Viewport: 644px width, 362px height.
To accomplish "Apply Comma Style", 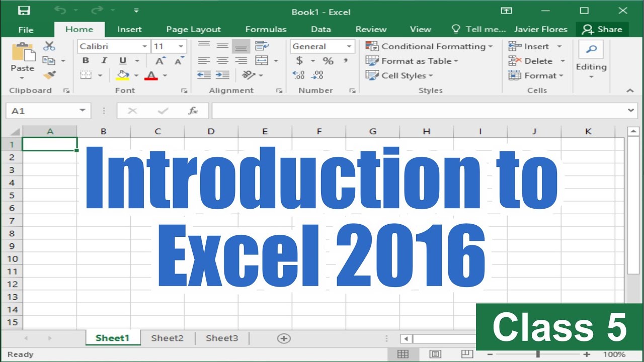I will point(346,61).
